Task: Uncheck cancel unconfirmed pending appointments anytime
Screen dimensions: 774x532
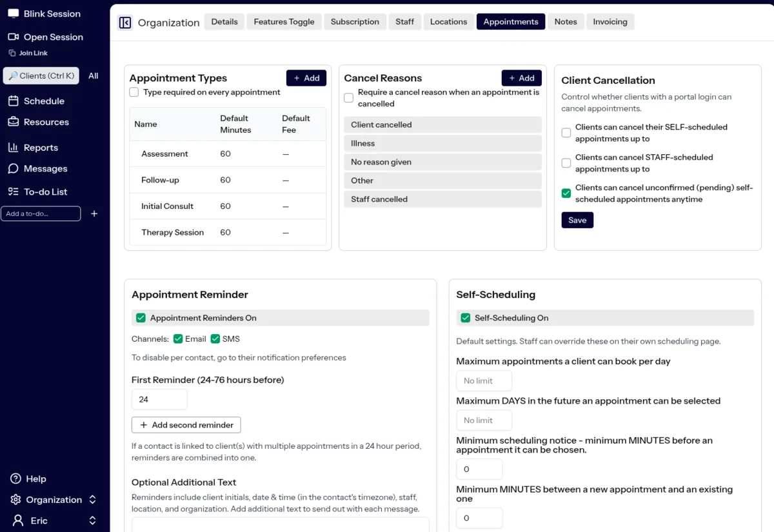Action: point(566,193)
